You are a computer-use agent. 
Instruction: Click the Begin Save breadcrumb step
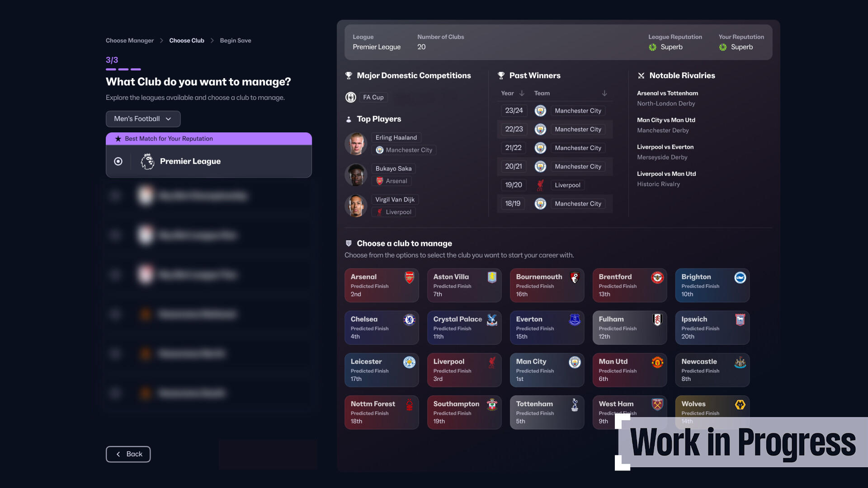(236, 41)
